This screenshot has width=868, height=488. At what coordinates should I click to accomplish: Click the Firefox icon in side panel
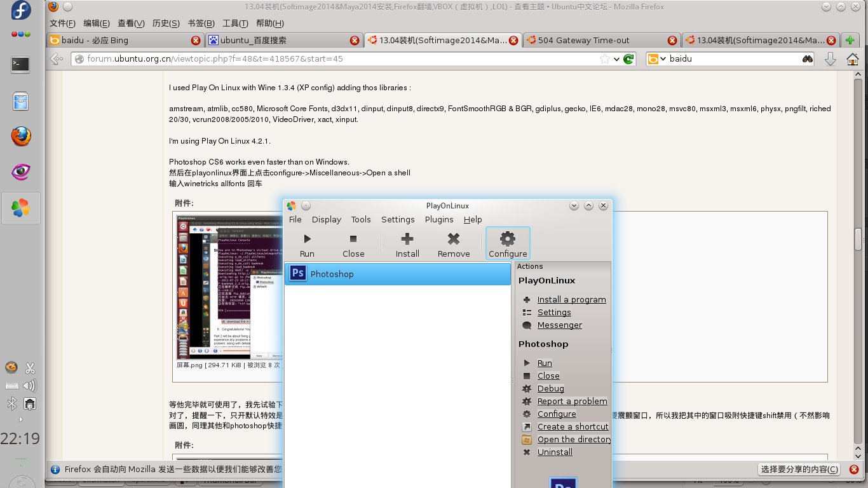click(x=21, y=135)
